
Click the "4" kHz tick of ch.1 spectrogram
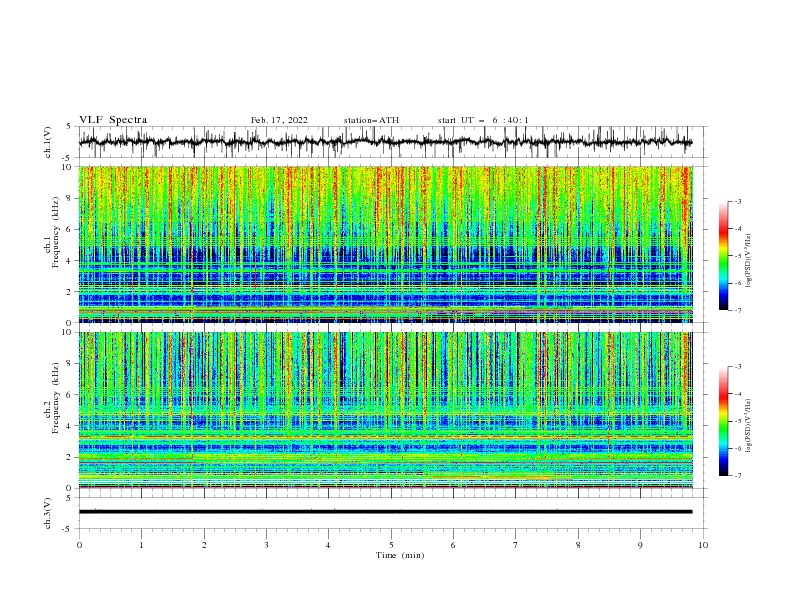point(70,261)
